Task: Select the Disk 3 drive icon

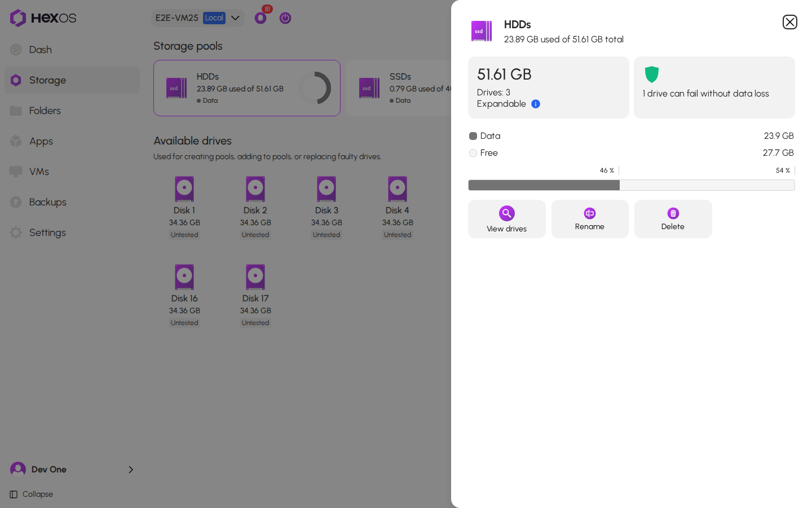Action: tap(326, 189)
